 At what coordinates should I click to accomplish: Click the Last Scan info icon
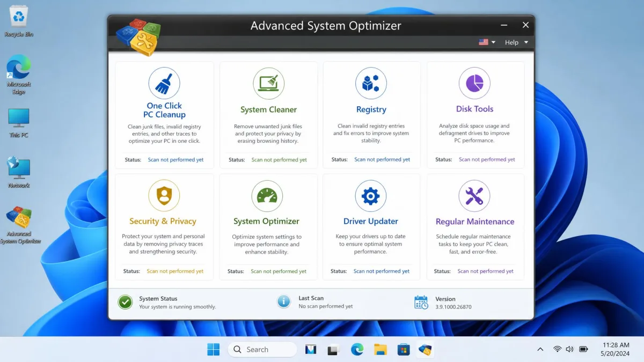click(284, 301)
